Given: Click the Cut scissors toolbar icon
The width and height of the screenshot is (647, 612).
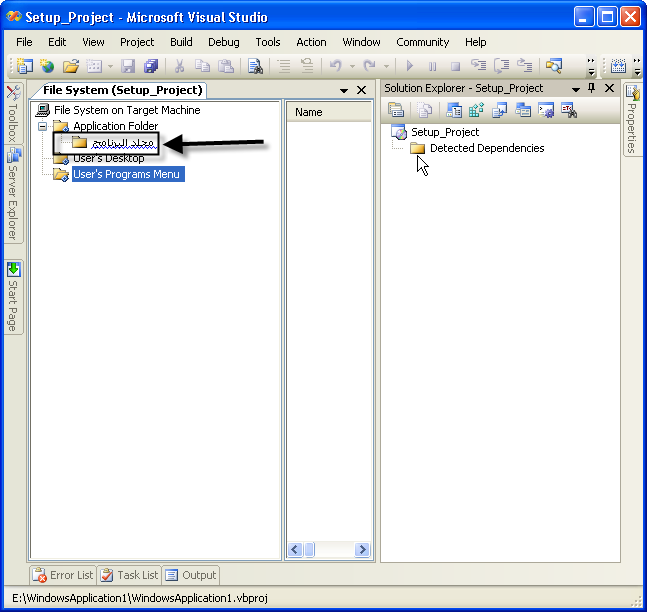Looking at the screenshot, I should tap(179, 66).
